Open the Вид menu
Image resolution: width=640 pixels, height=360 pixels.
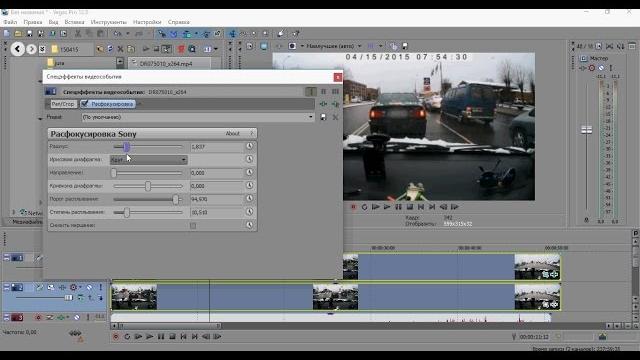[x=53, y=22]
